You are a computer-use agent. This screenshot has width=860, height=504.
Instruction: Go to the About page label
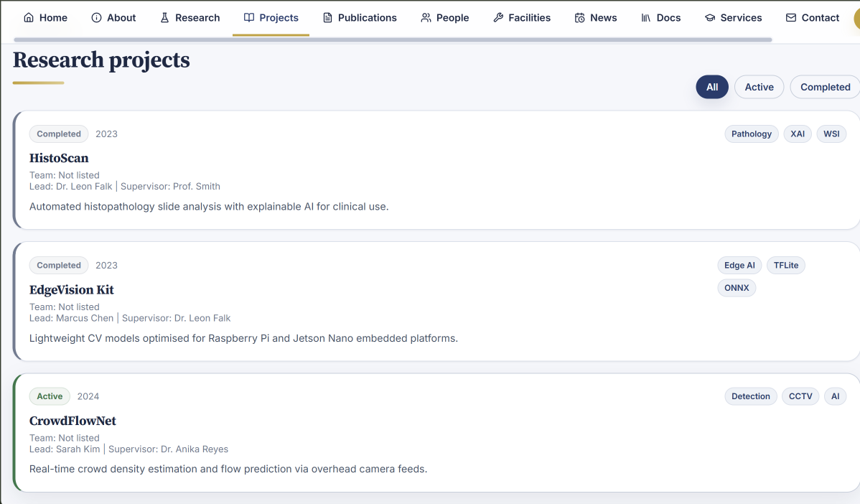[121, 17]
